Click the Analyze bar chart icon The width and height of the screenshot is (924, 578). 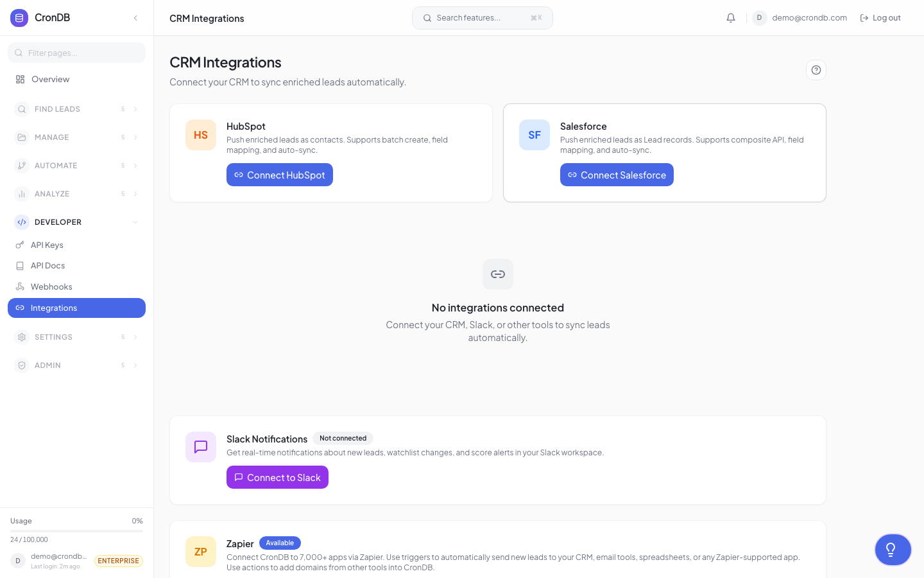coord(22,194)
